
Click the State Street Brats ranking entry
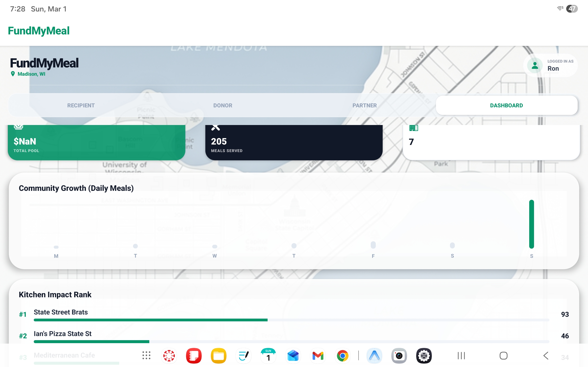point(61,312)
